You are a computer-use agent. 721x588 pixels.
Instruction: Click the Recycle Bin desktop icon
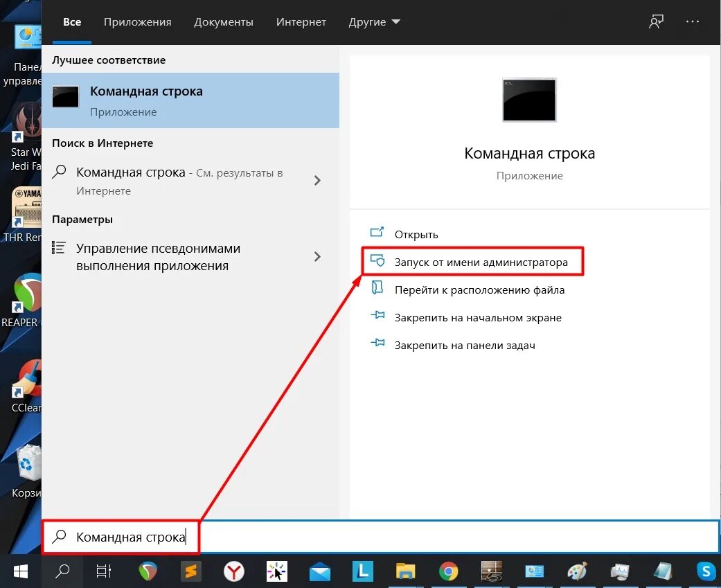pos(27,471)
